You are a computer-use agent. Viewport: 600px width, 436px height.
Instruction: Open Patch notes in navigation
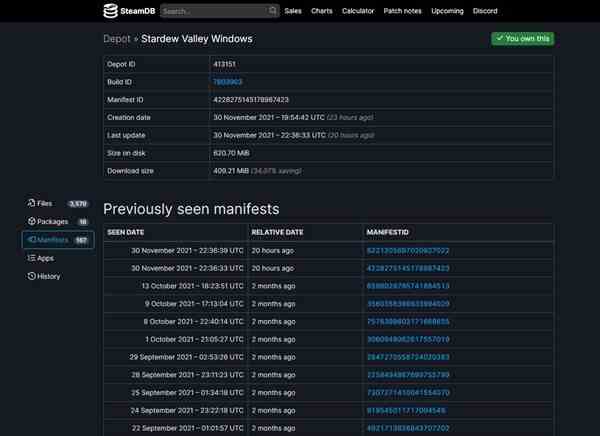coord(402,11)
